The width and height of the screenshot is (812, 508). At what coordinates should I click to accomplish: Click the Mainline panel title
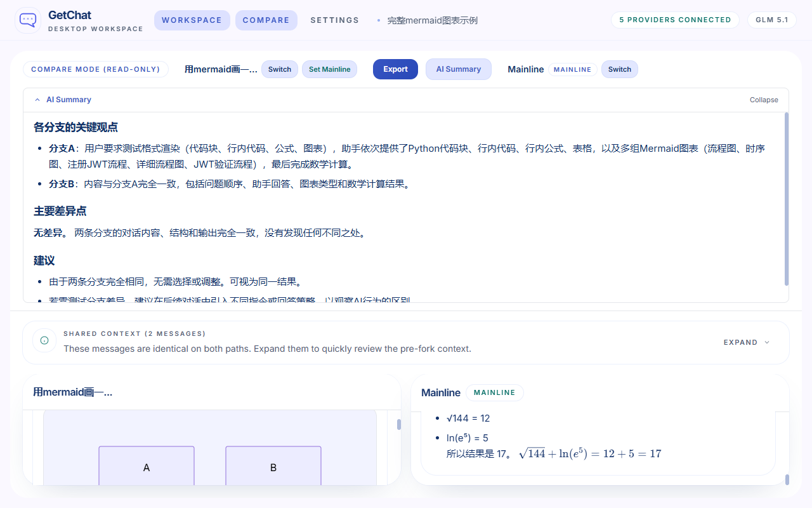(x=441, y=393)
